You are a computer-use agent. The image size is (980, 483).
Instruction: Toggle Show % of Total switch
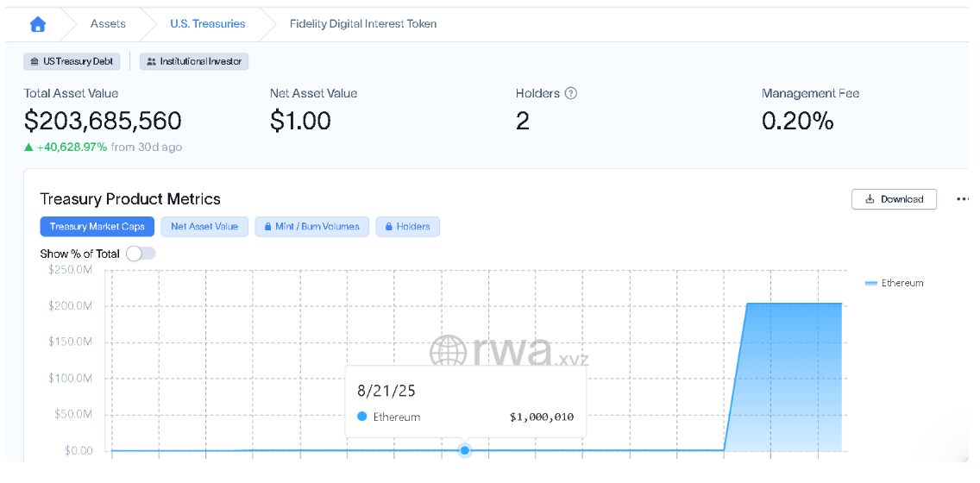pyautogui.click(x=141, y=254)
